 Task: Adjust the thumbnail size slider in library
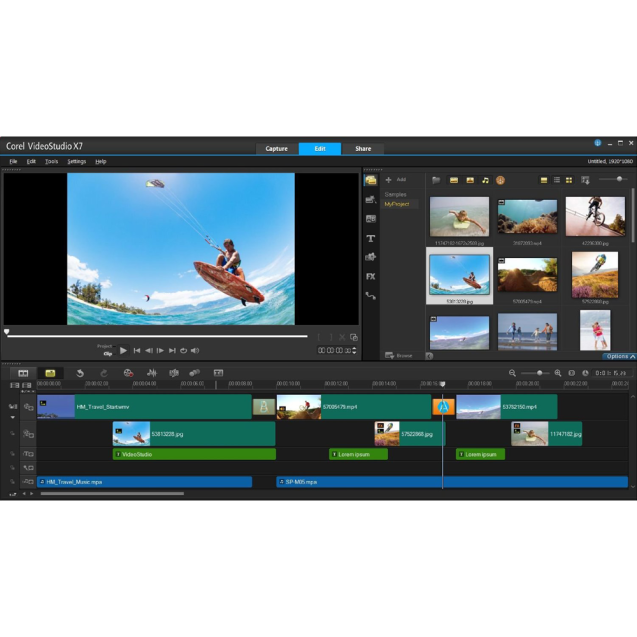(619, 179)
